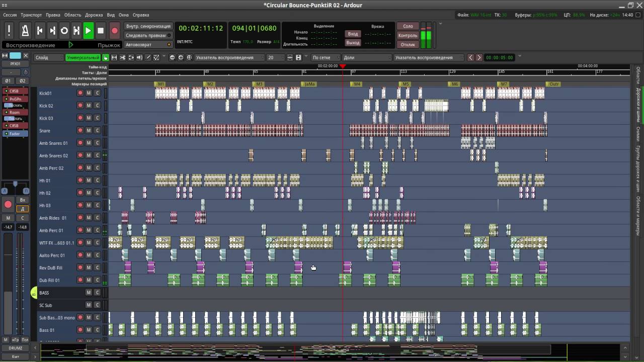Screen dimensions: 644x362
Task: Open the По сетке snap mode dropdown
Action: pos(325,57)
